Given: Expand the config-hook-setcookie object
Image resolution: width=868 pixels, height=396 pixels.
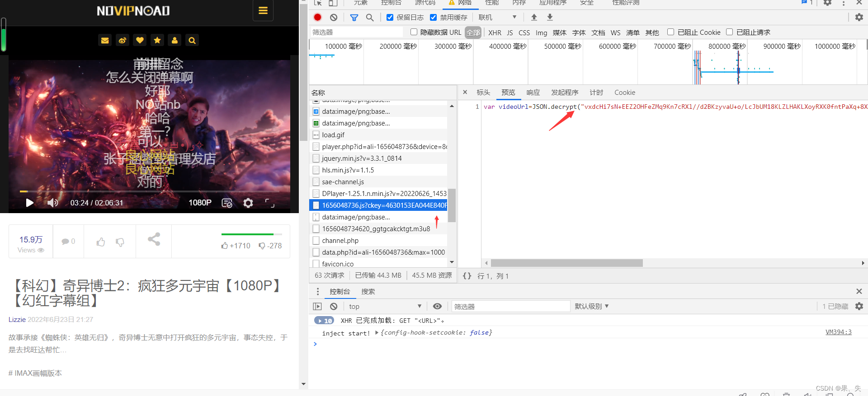Looking at the screenshot, I should pyautogui.click(x=377, y=333).
